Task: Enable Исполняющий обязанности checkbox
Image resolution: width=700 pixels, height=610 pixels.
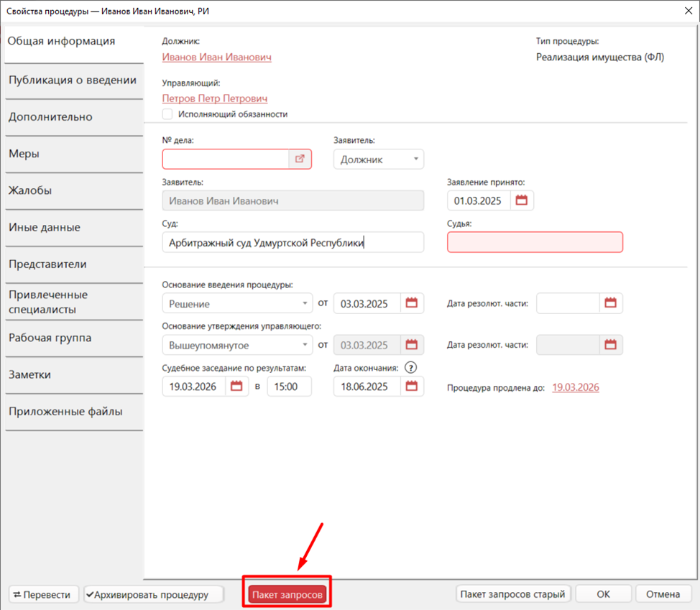Action: [x=167, y=114]
